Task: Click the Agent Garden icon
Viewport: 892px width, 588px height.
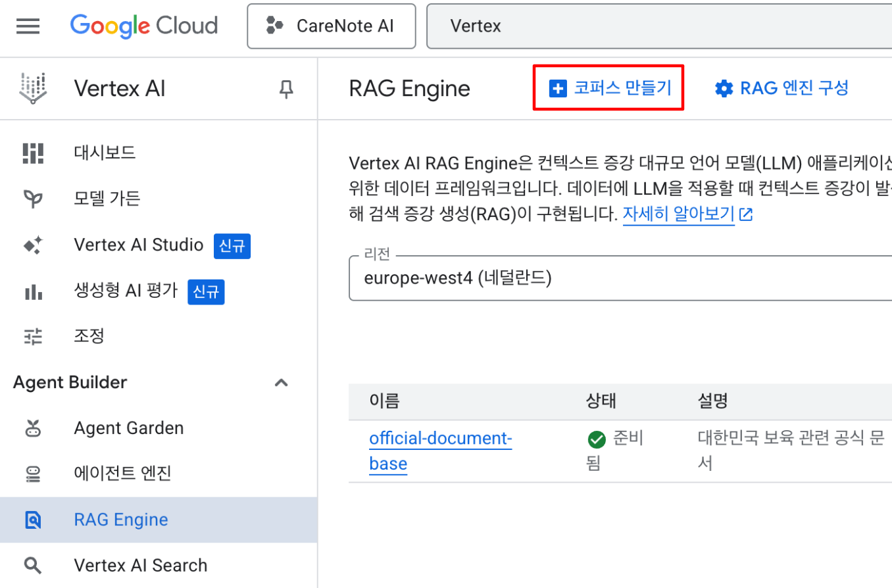Action: [33, 428]
